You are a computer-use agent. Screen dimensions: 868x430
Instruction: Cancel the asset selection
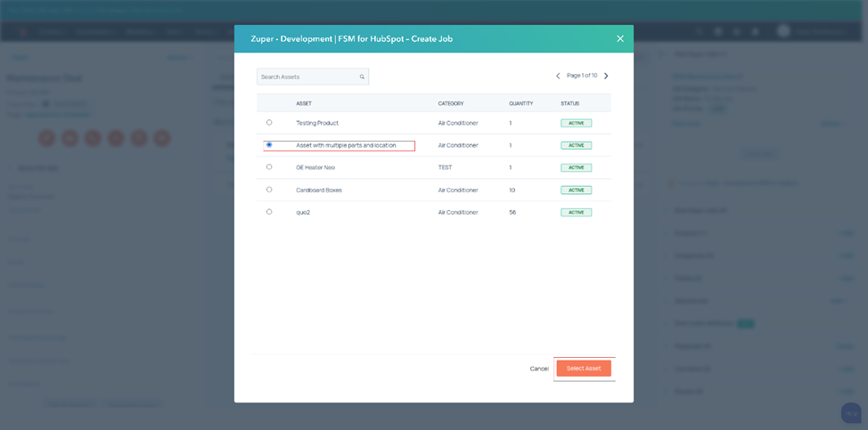click(539, 369)
